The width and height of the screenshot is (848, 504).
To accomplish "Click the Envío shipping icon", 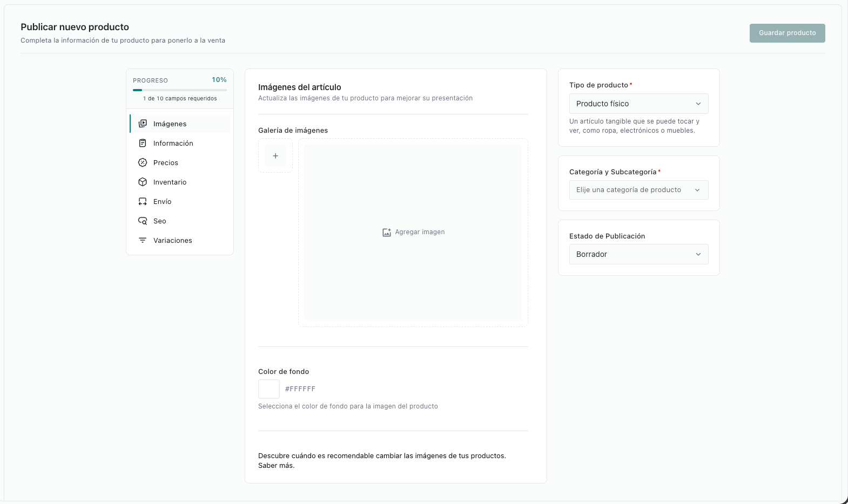I will 143,201.
